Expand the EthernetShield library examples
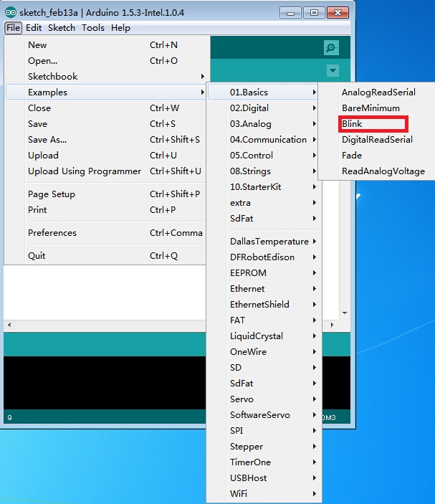The height and width of the screenshot is (504, 435). click(263, 304)
